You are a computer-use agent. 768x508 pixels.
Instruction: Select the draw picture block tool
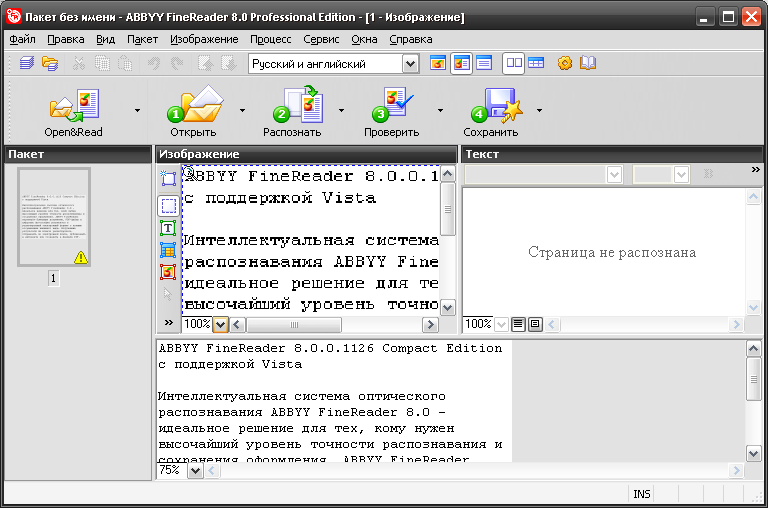point(168,272)
